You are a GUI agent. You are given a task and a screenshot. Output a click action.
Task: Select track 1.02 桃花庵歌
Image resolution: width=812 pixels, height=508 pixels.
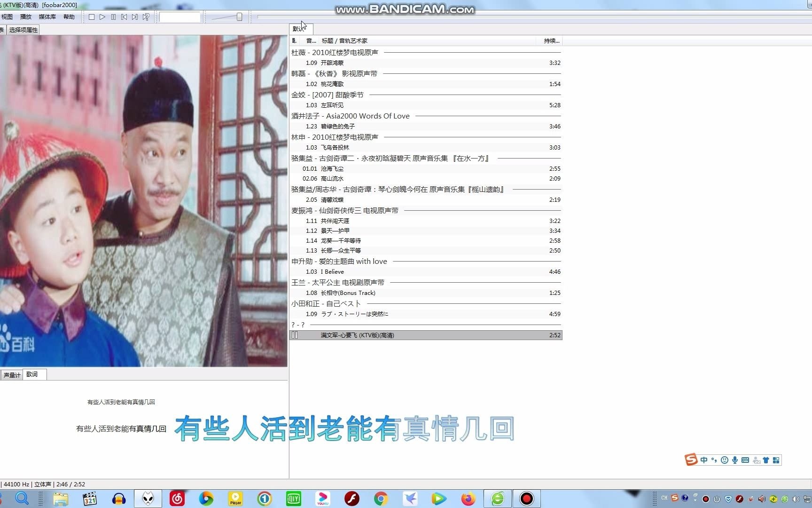(x=426, y=84)
